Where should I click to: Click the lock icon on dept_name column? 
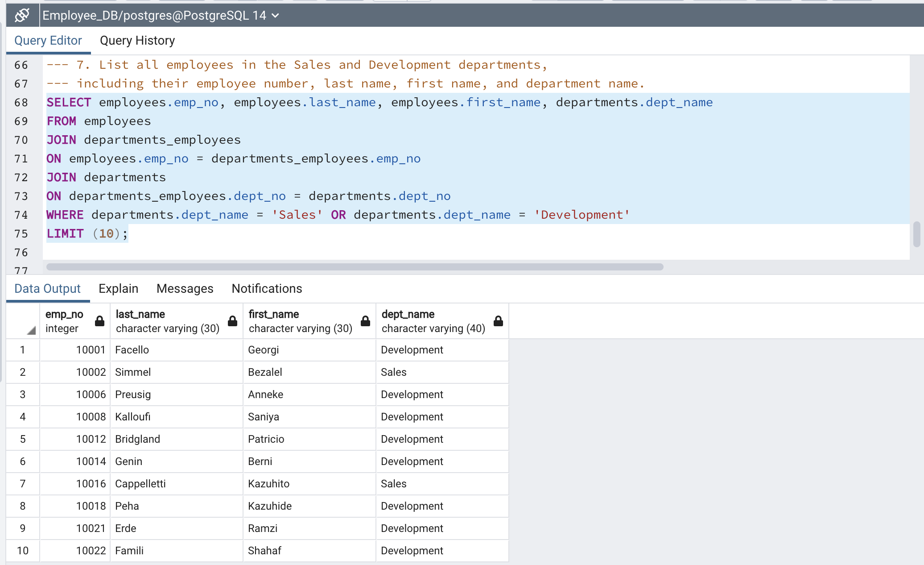(x=498, y=321)
